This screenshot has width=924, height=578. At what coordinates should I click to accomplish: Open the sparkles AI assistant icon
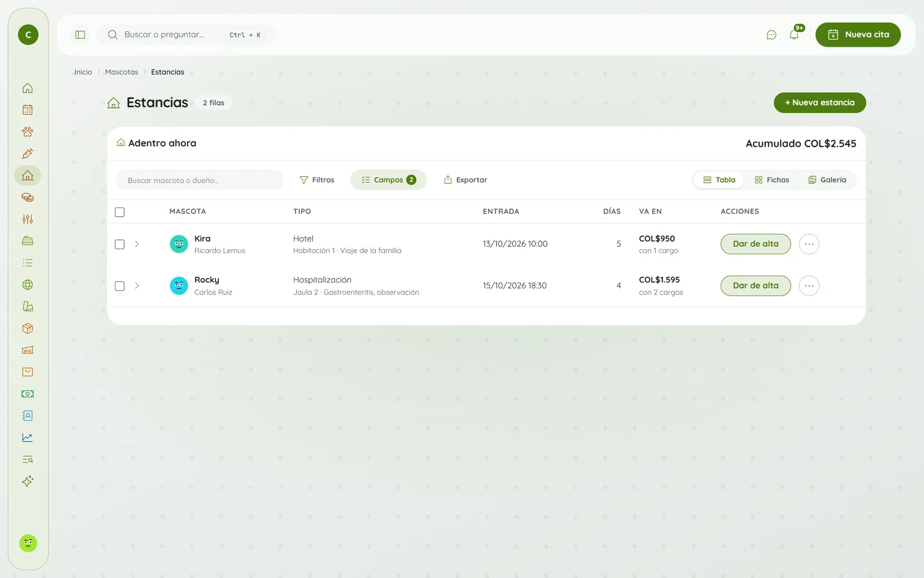click(28, 481)
